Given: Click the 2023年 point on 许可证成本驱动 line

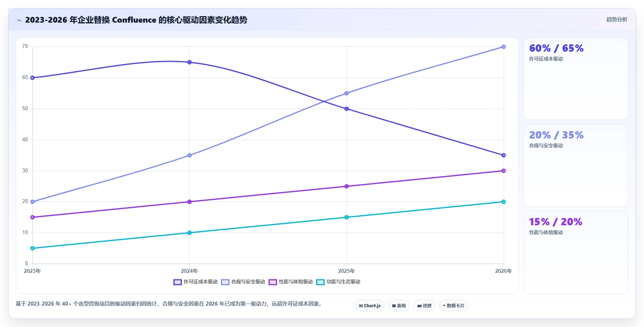Looking at the screenshot, I should point(33,78).
